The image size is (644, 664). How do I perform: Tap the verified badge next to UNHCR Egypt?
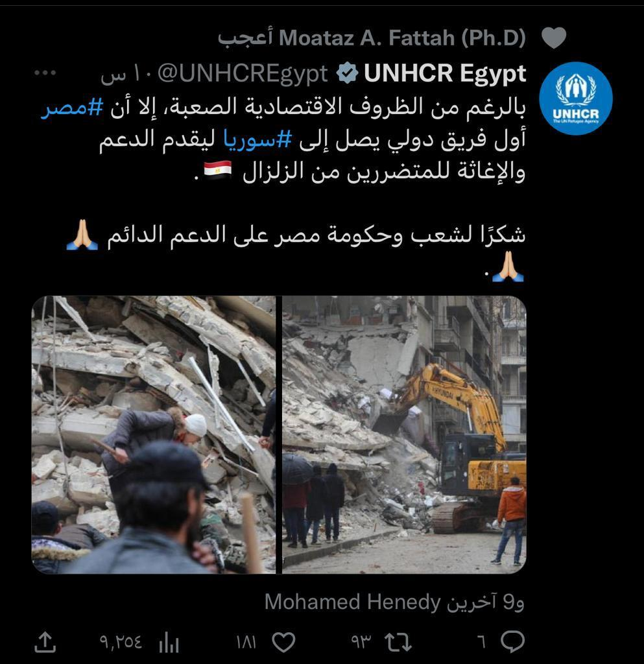347,73
